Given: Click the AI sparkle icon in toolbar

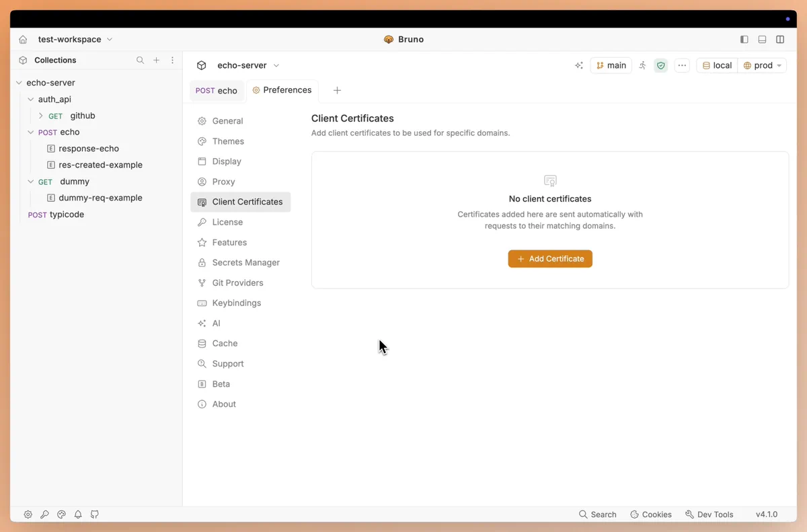Looking at the screenshot, I should [578, 65].
